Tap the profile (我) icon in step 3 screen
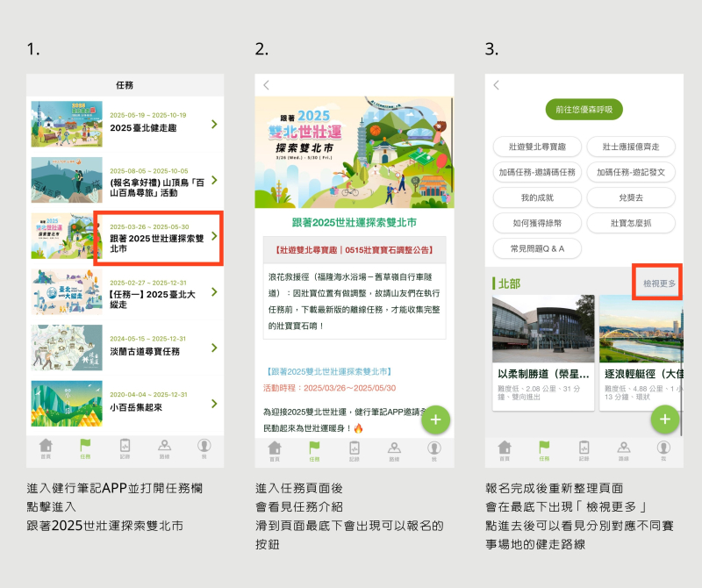Viewport: 702px width, 588px height. pyautogui.click(x=663, y=449)
